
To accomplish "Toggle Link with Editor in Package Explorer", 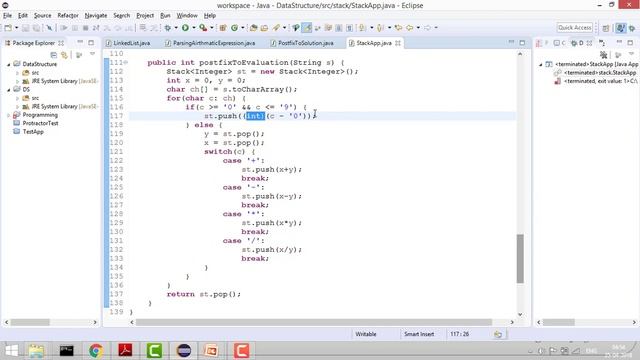I will [x=64, y=54].
